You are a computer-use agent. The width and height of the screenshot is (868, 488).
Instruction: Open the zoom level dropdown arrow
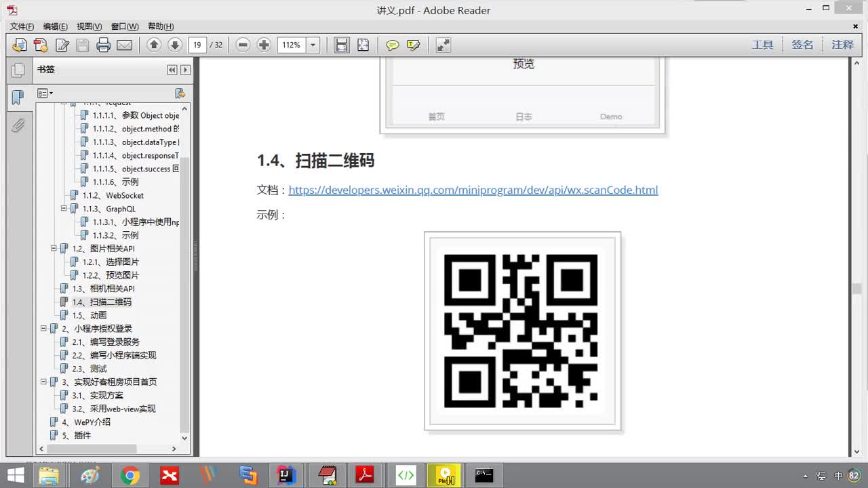tap(313, 45)
